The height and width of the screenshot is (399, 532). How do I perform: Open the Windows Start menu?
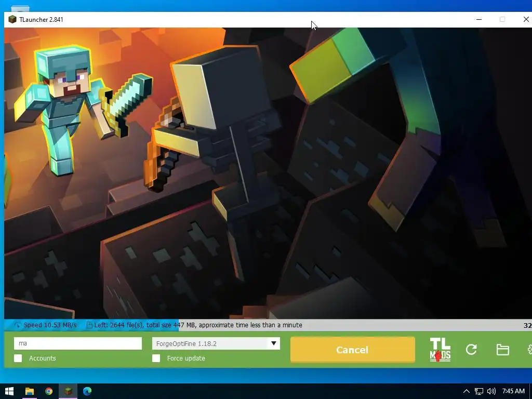(x=9, y=391)
